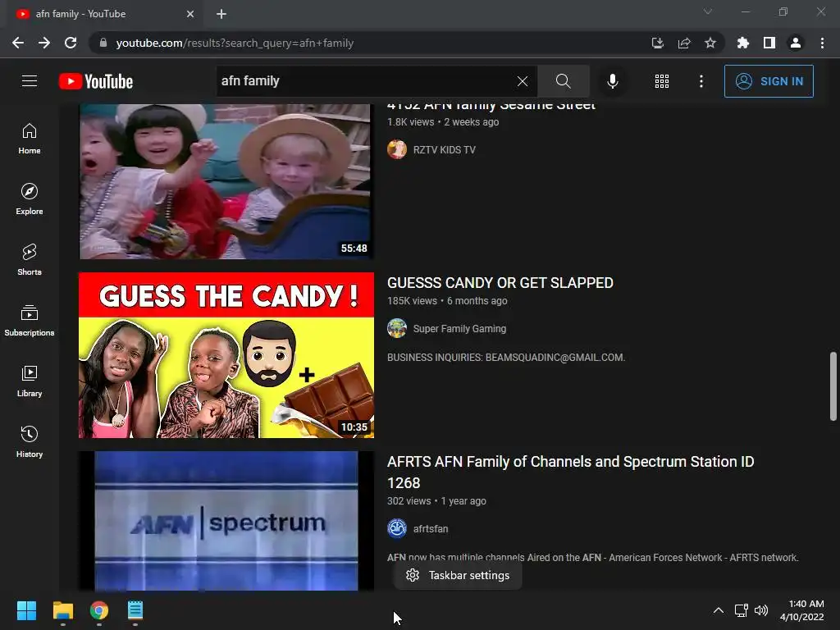The height and width of the screenshot is (630, 840).
Task: Choose Taskbar settings from context menu
Action: click(x=458, y=575)
